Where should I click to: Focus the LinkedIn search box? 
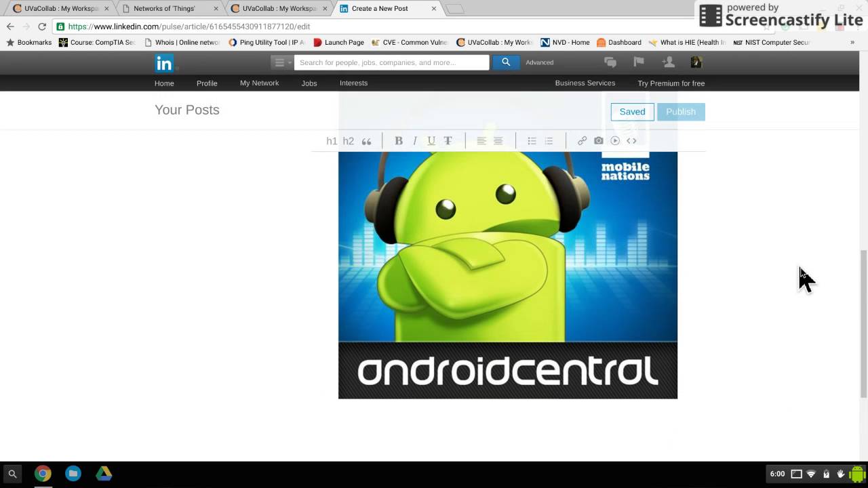pyautogui.click(x=391, y=62)
